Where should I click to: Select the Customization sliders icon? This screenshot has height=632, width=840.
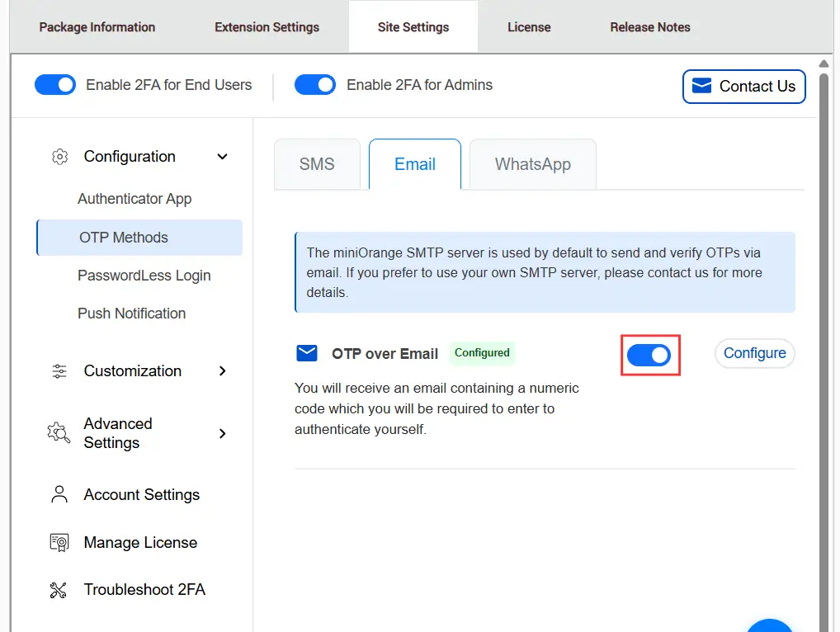(x=59, y=370)
